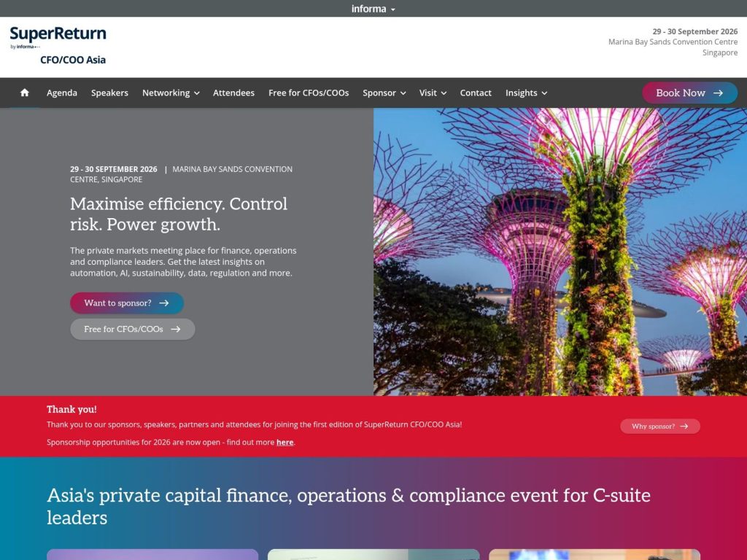Screen dimensions: 747x560
Task: Open the Speakers page from the navbar
Action: pos(109,93)
